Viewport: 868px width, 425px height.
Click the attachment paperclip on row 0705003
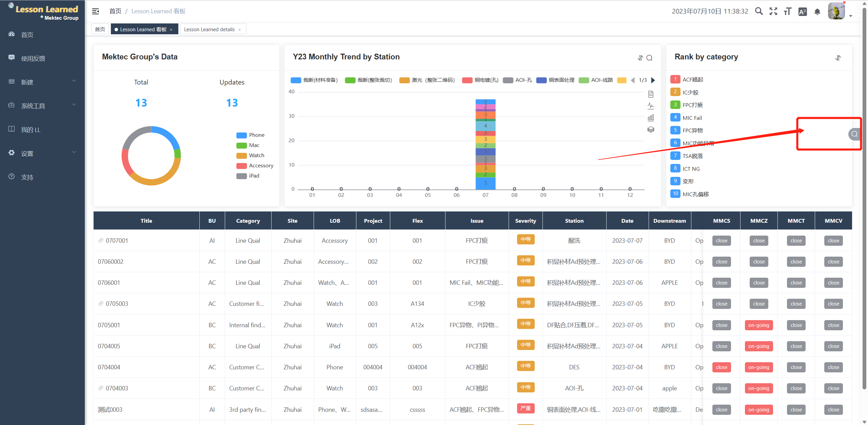click(x=101, y=303)
